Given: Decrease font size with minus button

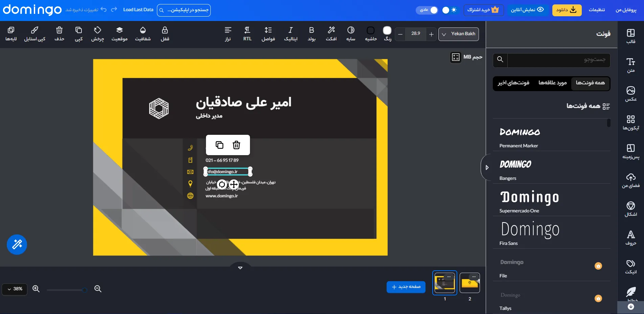Looking at the screenshot, I should tap(400, 34).
